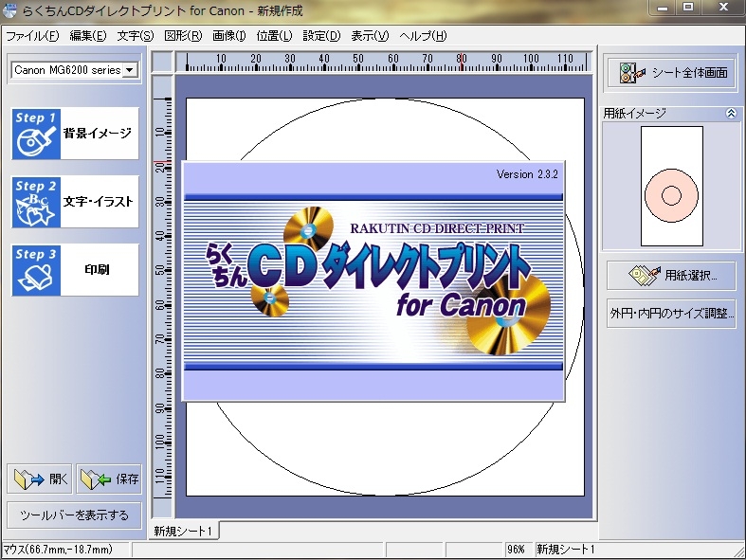The width and height of the screenshot is (746, 560).
Task: Open the 画像(I) menu
Action: pos(228,36)
